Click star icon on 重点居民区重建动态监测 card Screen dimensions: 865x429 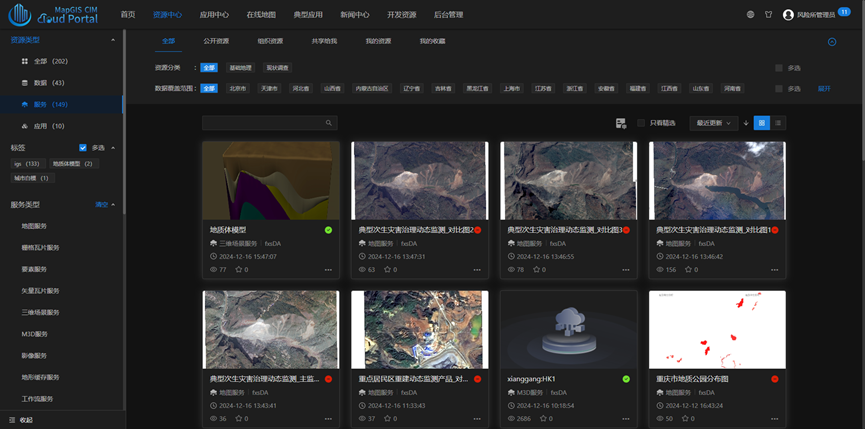[x=388, y=419]
